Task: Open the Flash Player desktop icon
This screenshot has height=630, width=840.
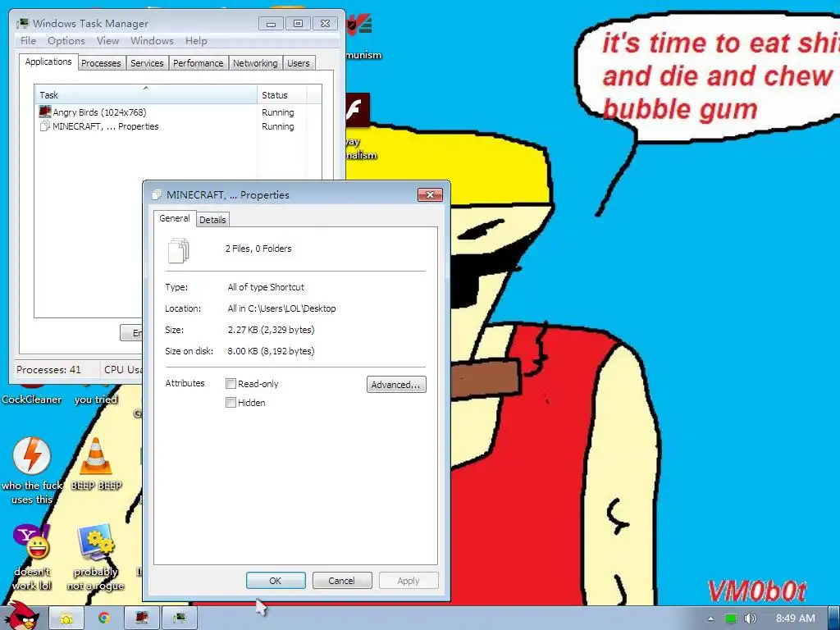Action: click(x=358, y=110)
